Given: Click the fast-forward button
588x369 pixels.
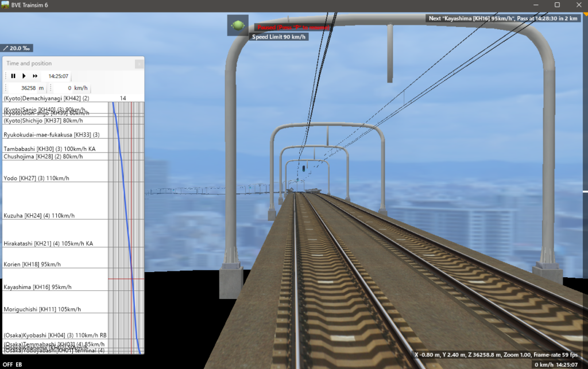Looking at the screenshot, I should tap(35, 76).
